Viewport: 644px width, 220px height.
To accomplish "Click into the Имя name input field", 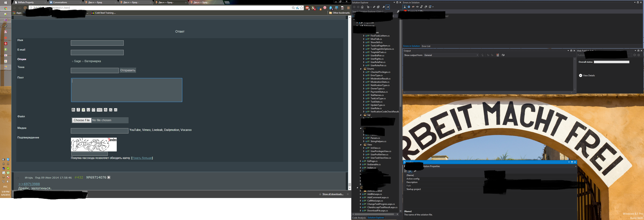I will pyautogui.click(x=97, y=43).
